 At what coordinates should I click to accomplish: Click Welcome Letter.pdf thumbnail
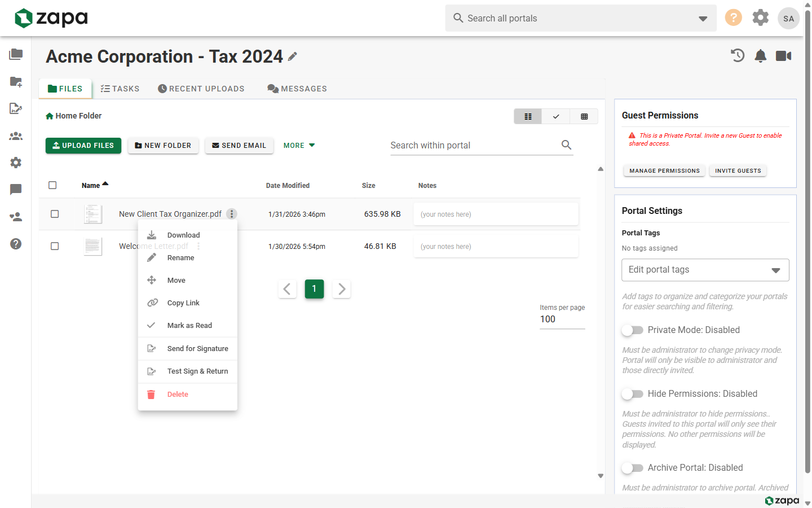[92, 246]
